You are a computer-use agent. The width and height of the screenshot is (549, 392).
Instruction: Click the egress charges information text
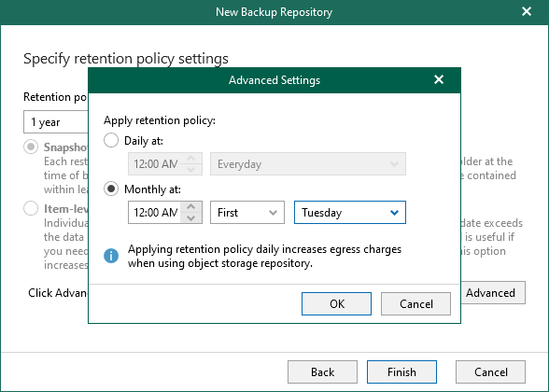click(264, 256)
